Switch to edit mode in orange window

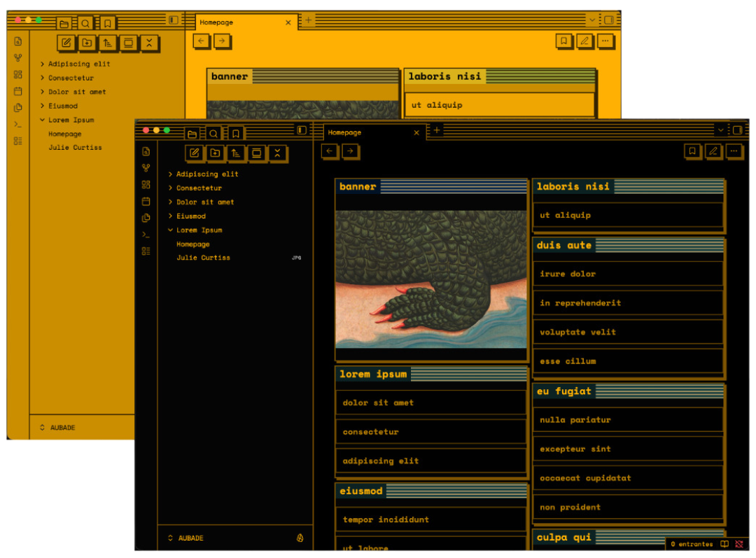584,41
